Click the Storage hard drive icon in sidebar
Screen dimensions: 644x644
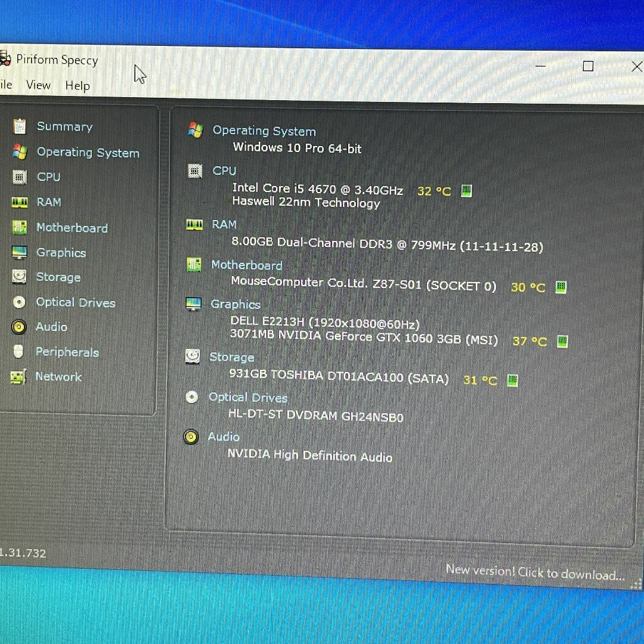click(x=19, y=277)
